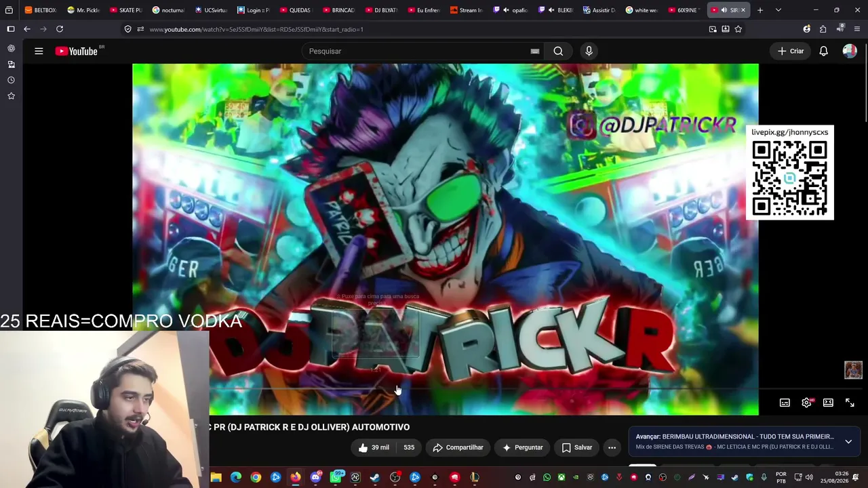This screenshot has width=868, height=488.
Task: Switch keyboard language POR PTB
Action: pyautogui.click(x=781, y=477)
